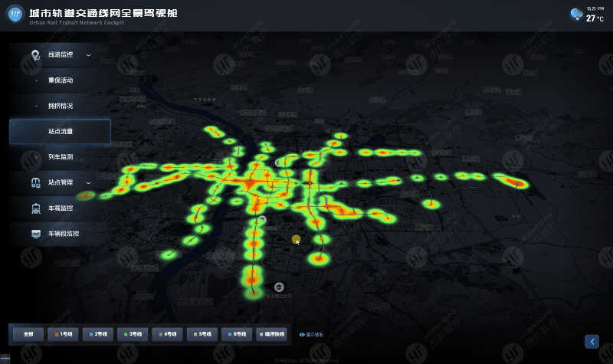The width and height of the screenshot is (613, 364).
Task: Click the 线路监控 location pin icon
Action: pyautogui.click(x=35, y=55)
